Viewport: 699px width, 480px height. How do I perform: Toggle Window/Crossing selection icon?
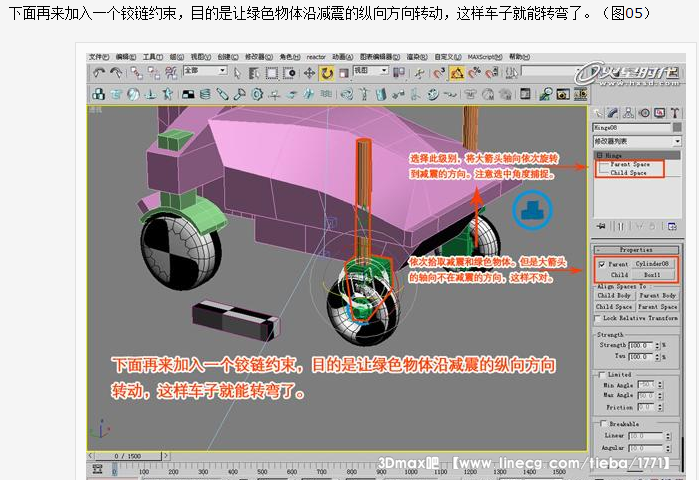click(x=289, y=73)
